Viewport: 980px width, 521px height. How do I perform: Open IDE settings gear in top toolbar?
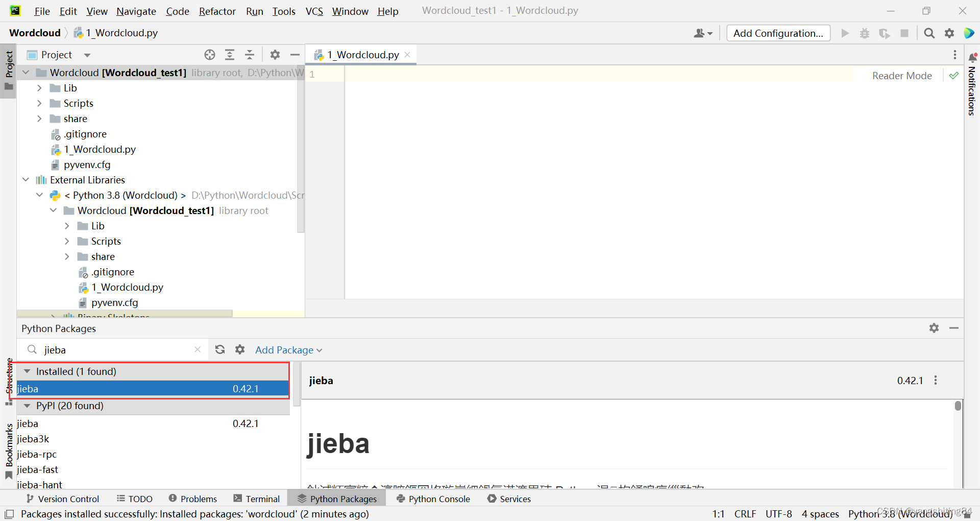pos(949,33)
